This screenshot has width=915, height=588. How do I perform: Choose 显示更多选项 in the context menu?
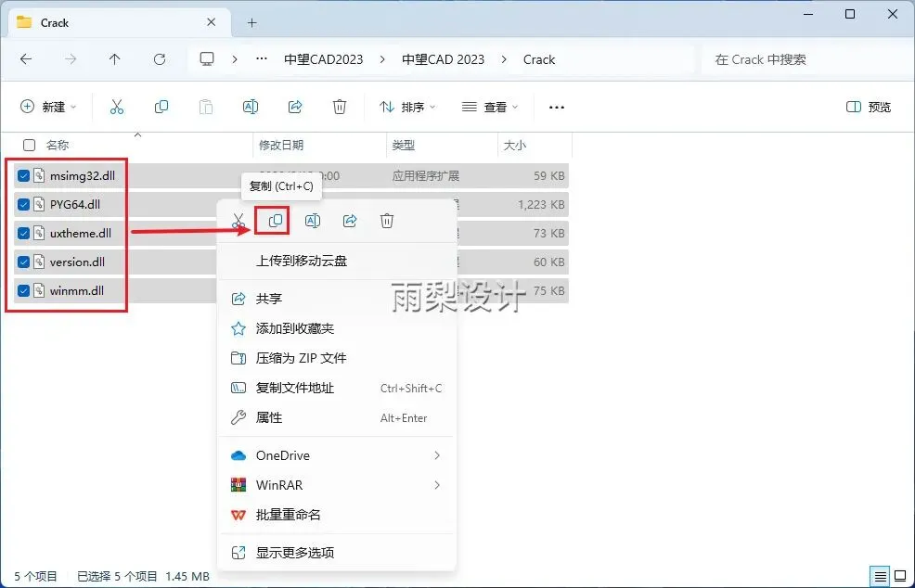(x=336, y=553)
